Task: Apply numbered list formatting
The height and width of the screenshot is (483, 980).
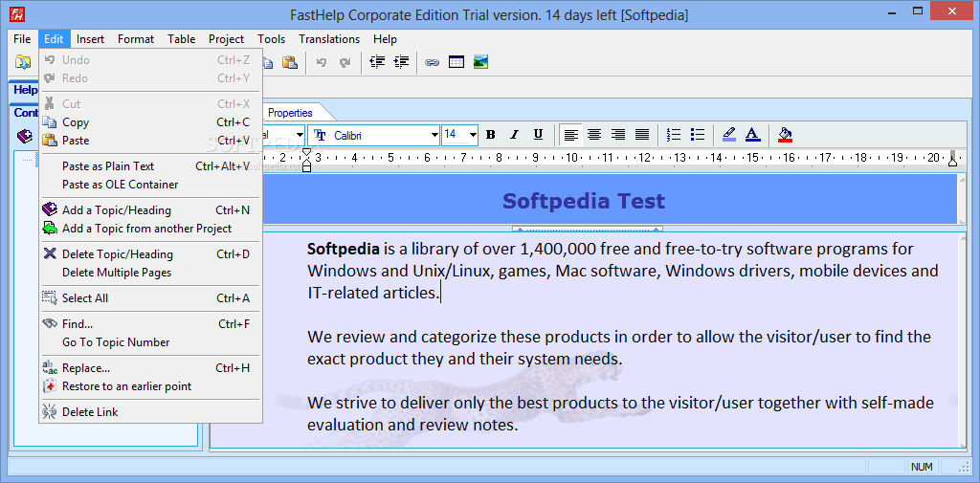Action: (x=674, y=134)
